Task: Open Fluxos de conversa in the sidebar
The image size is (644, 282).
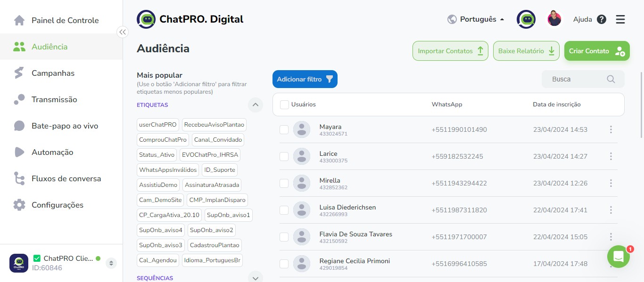Action: (61, 178)
